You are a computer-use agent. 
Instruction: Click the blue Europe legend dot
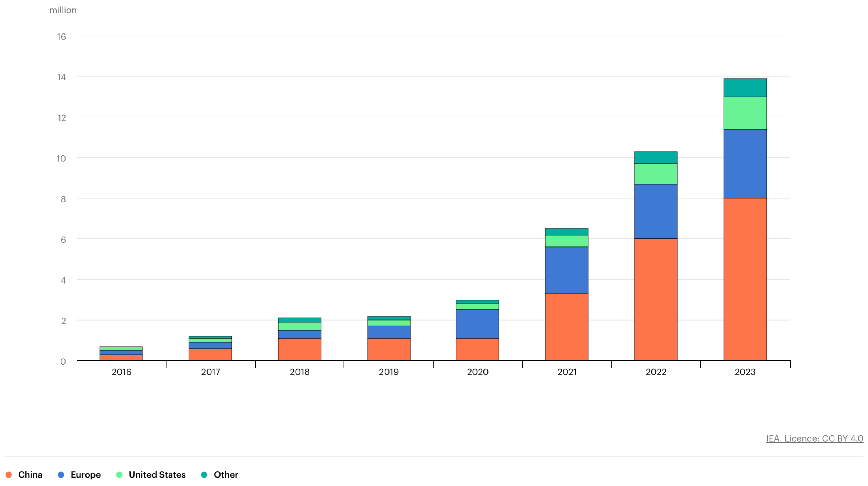click(61, 475)
